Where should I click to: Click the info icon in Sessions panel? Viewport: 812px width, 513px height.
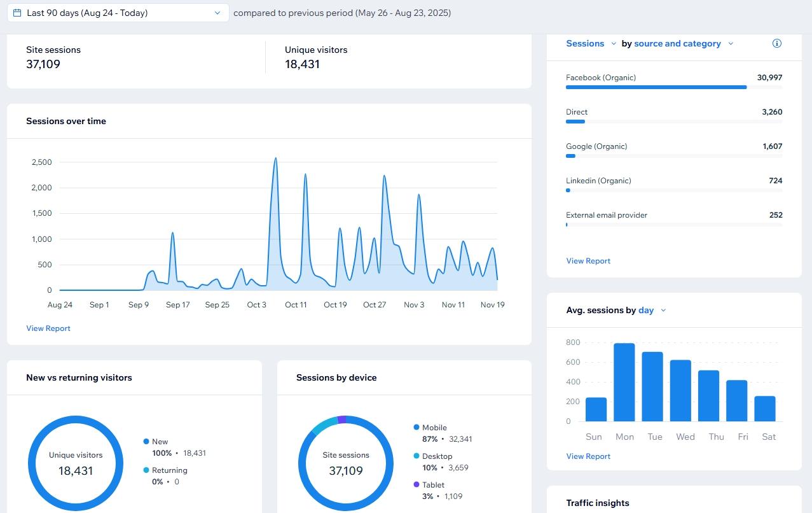776,43
